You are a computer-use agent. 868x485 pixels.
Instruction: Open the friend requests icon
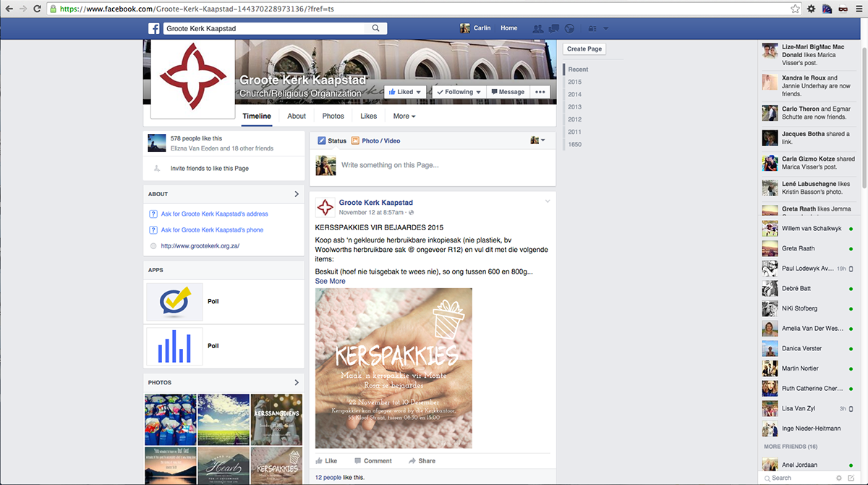click(x=537, y=28)
